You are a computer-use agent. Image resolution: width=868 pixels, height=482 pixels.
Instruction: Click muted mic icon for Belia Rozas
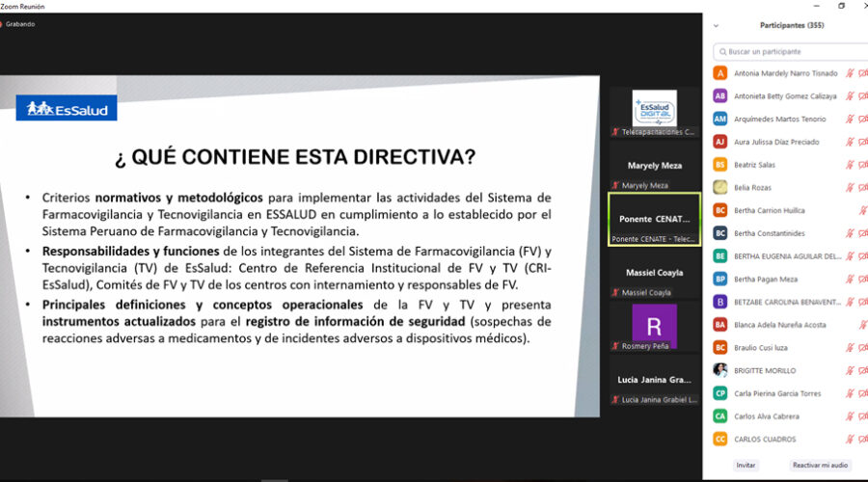[850, 188]
